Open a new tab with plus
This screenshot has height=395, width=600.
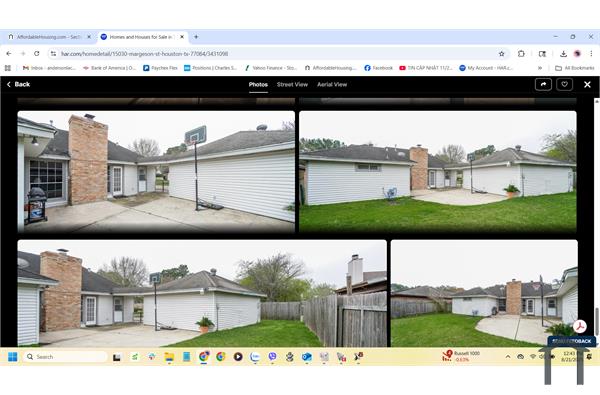pyautogui.click(x=196, y=37)
